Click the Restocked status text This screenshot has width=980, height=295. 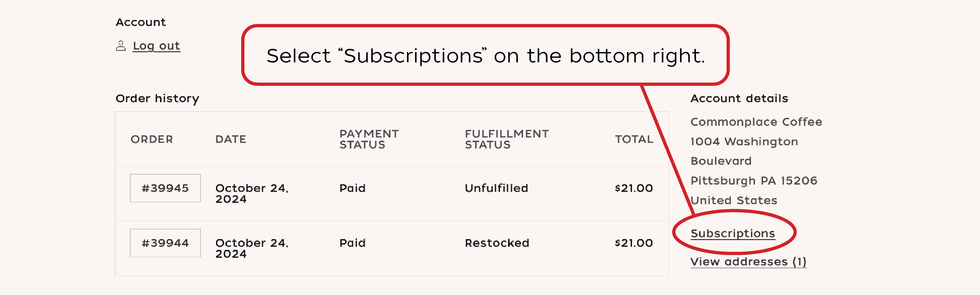point(497,243)
